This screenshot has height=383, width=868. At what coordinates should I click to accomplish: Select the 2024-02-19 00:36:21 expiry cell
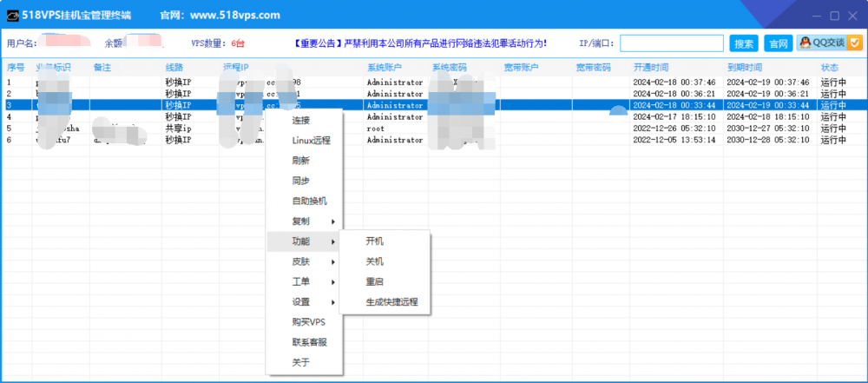[x=768, y=94]
